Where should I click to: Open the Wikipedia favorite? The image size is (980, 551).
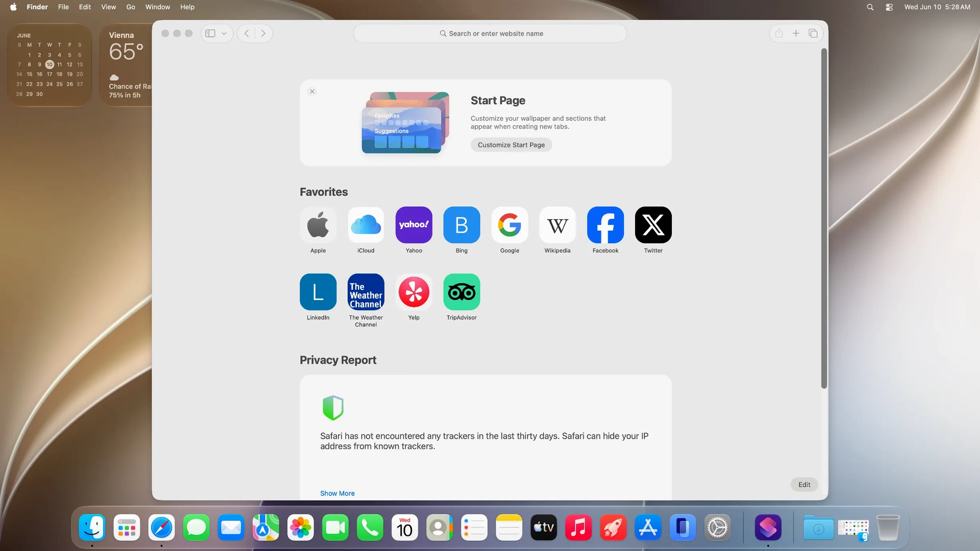pos(558,225)
